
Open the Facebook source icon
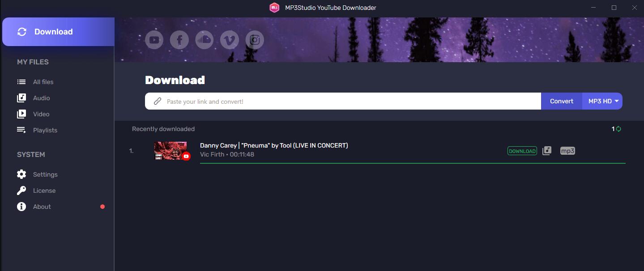point(179,40)
